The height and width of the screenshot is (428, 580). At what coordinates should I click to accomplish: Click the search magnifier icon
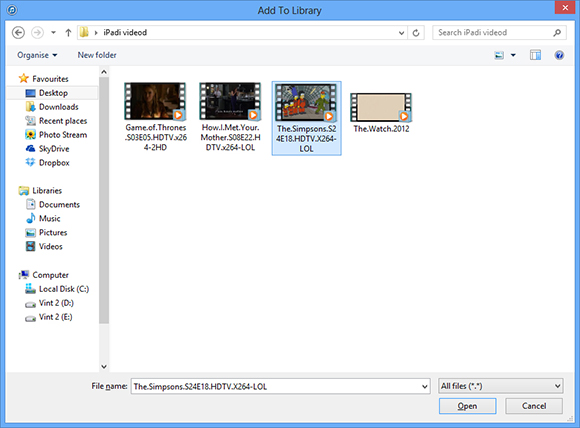coord(557,33)
